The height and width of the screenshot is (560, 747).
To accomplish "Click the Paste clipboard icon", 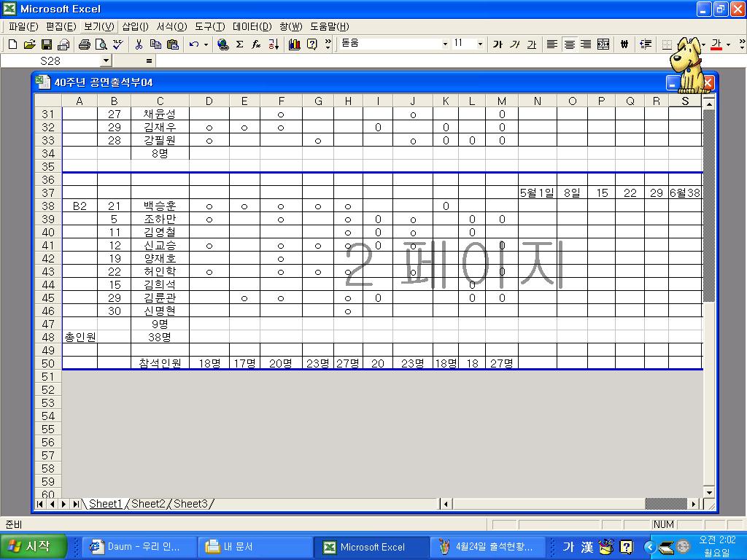I will pyautogui.click(x=173, y=44).
